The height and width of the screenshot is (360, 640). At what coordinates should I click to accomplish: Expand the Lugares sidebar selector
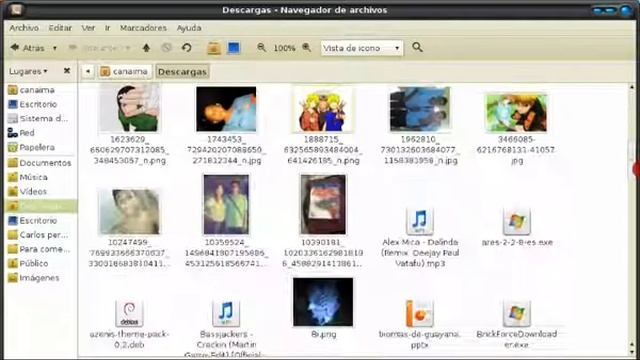28,71
